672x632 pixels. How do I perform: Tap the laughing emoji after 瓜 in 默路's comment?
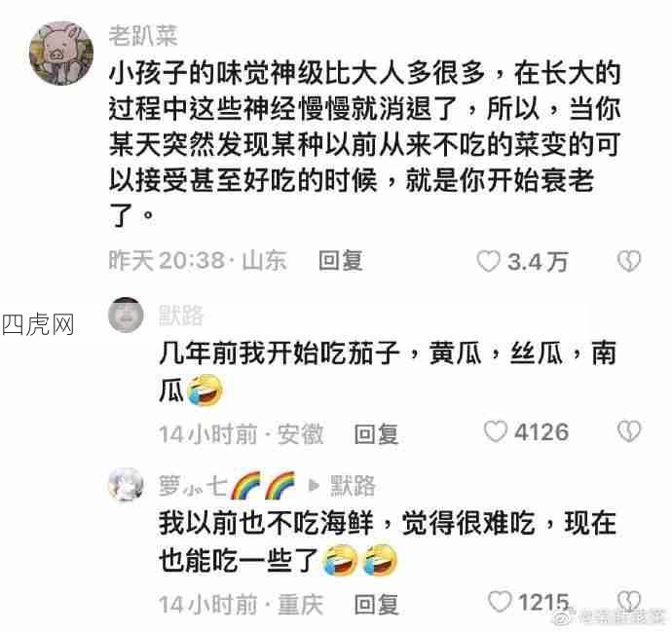(205, 390)
